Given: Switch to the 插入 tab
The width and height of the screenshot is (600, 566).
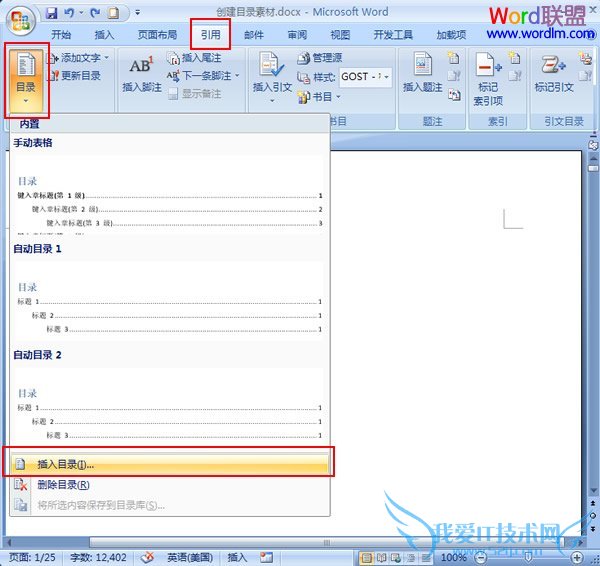Looking at the screenshot, I should pos(104,35).
